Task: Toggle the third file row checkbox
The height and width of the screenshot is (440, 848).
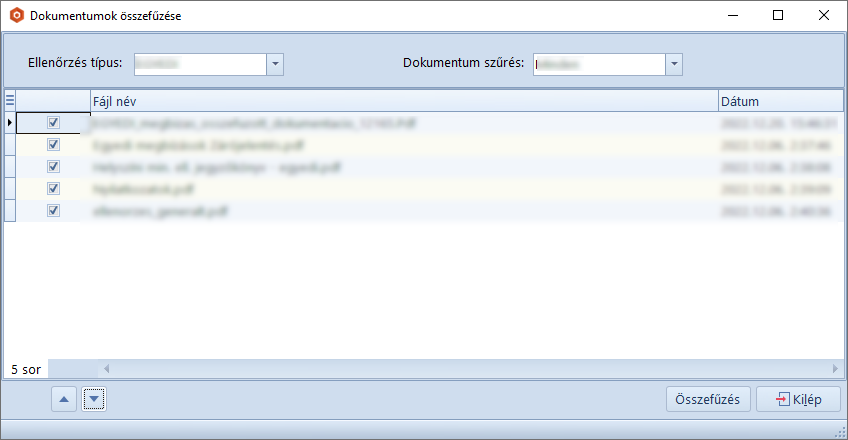Action: 54,166
